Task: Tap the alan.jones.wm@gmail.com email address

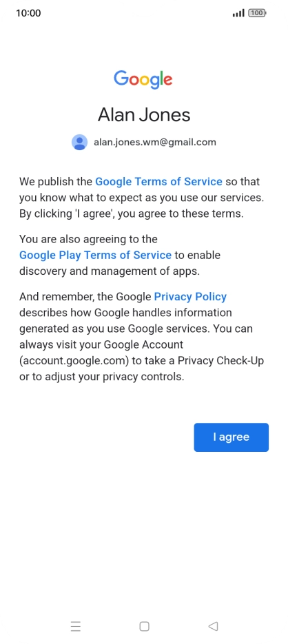Action: coord(155,142)
